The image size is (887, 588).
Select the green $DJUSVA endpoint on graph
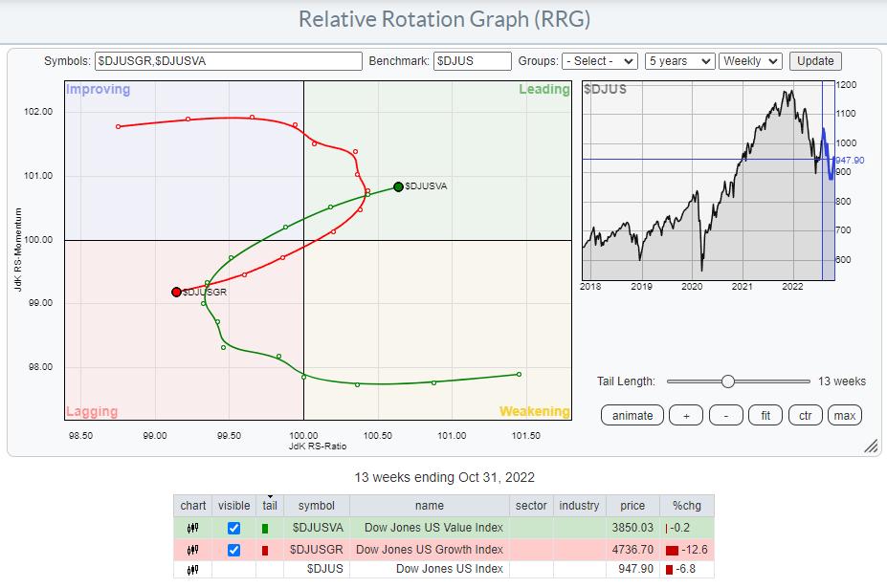(398, 187)
